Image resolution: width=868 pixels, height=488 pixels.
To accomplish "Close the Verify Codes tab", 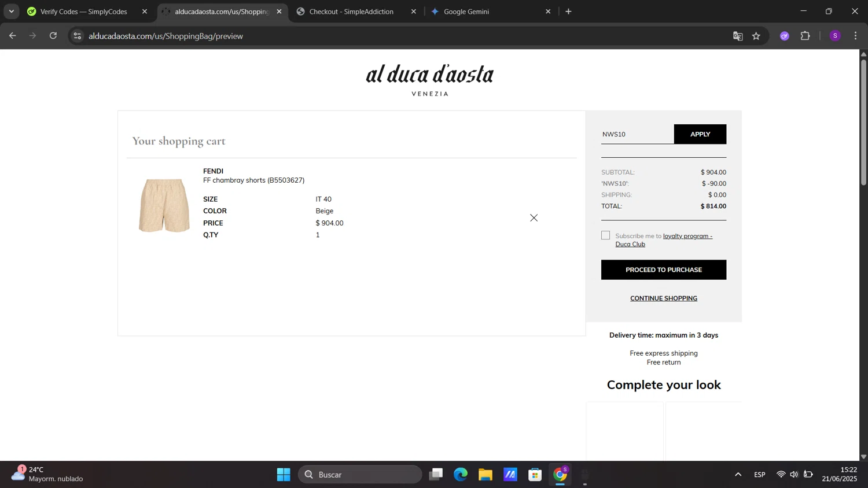I will [145, 12].
